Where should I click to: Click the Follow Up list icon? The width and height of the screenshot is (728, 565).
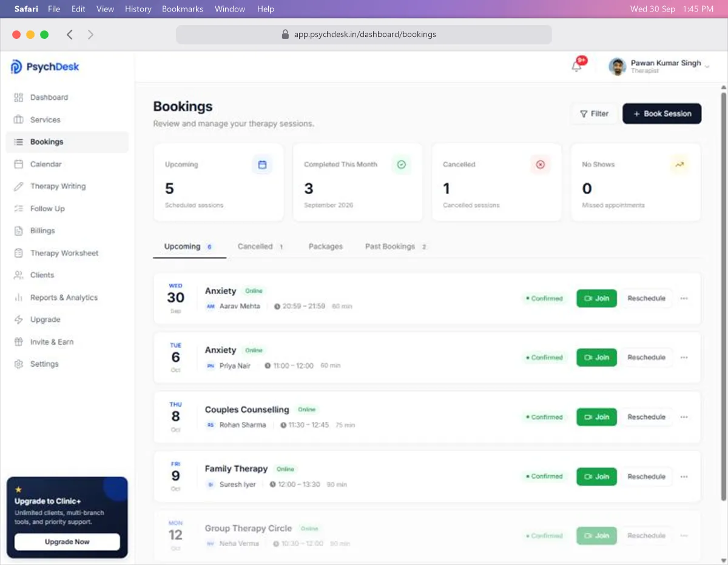point(18,209)
